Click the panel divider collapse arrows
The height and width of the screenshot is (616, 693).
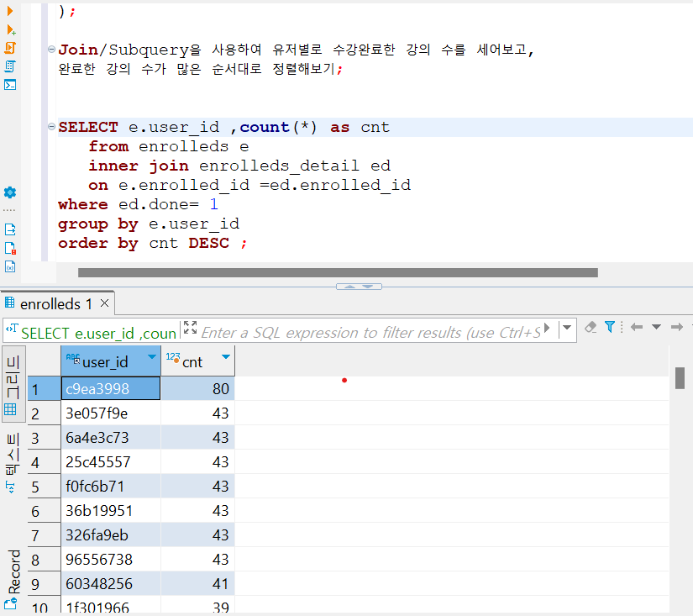click(359, 287)
